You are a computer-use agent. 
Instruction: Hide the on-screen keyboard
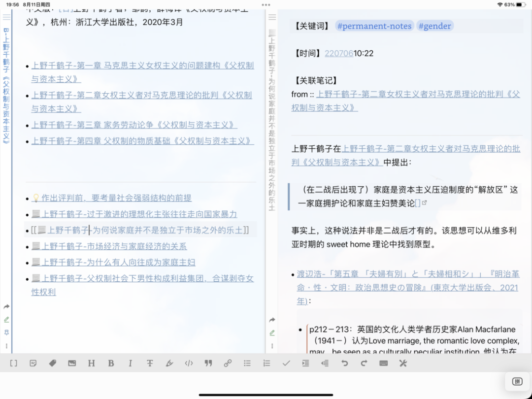(383, 364)
